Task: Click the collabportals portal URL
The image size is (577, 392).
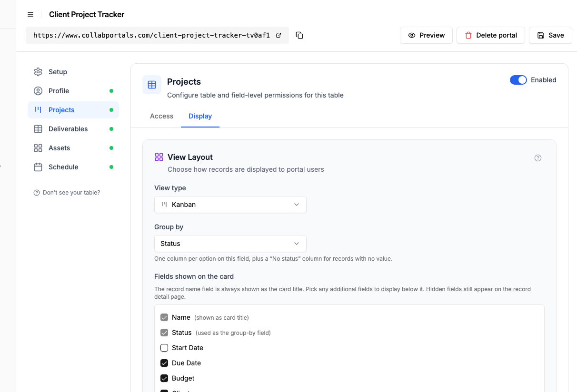Action: pos(152,35)
